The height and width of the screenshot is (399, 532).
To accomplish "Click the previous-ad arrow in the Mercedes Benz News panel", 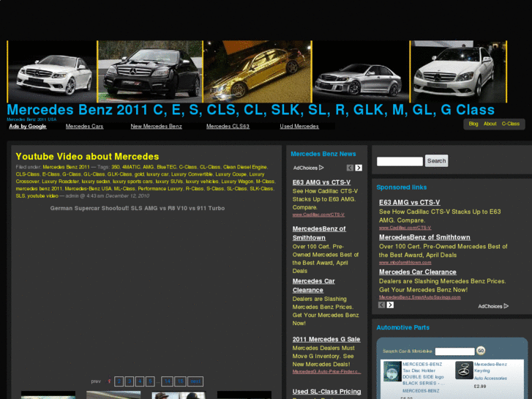I will tap(350, 168).
